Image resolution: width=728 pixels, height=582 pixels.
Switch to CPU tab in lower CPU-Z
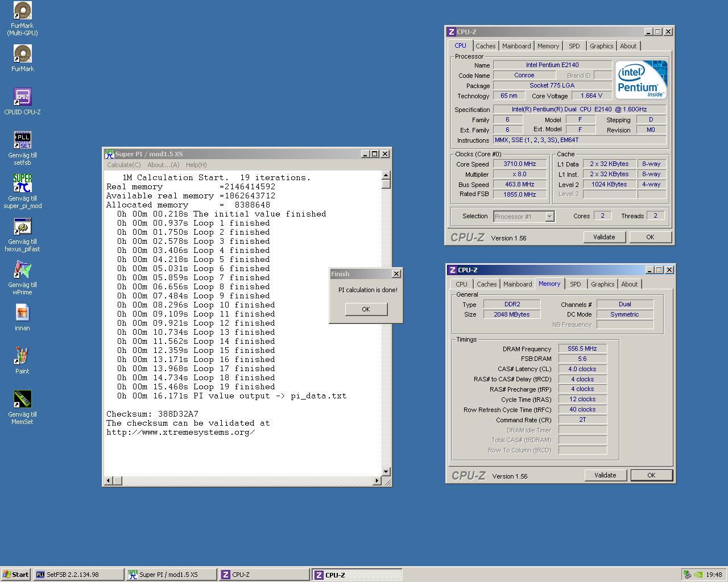click(x=461, y=284)
